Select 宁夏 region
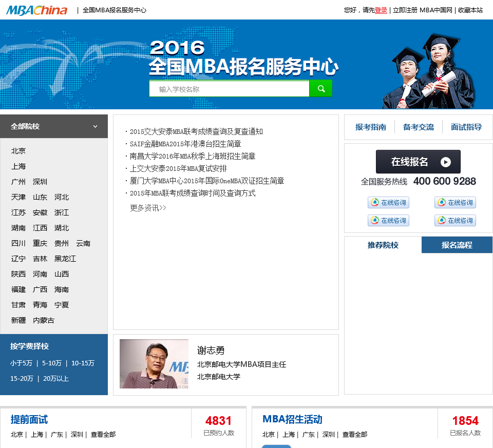 (x=62, y=305)
